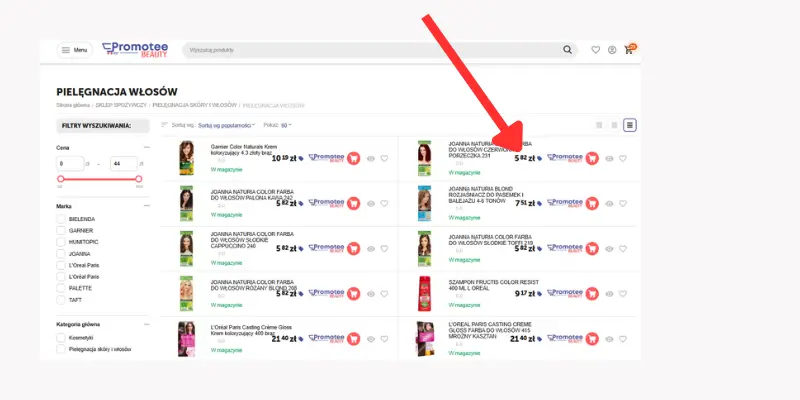Switch to active list view layout icon
This screenshot has height=400, width=800.
click(x=629, y=125)
